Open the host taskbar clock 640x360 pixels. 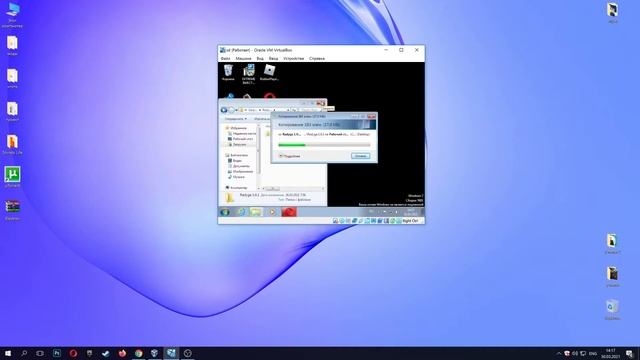pos(610,353)
